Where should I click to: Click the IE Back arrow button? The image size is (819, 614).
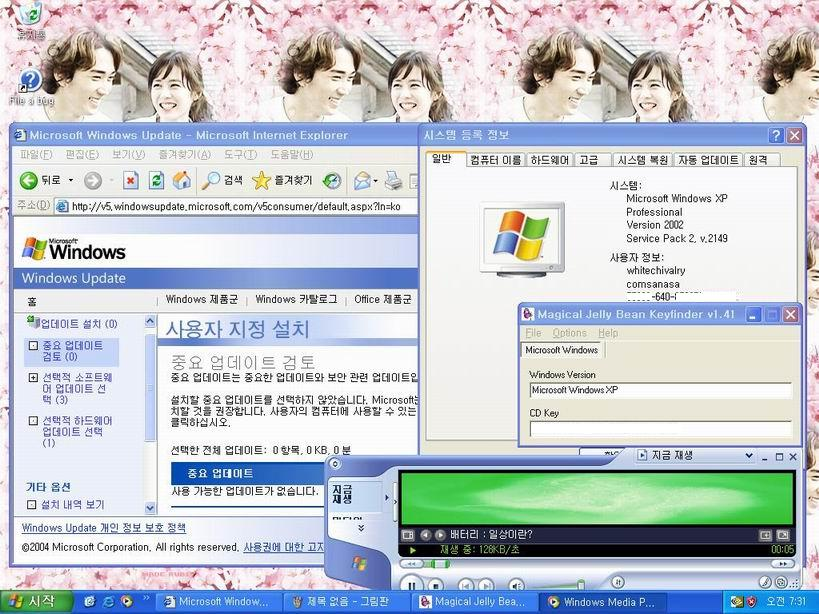click(x=28, y=181)
